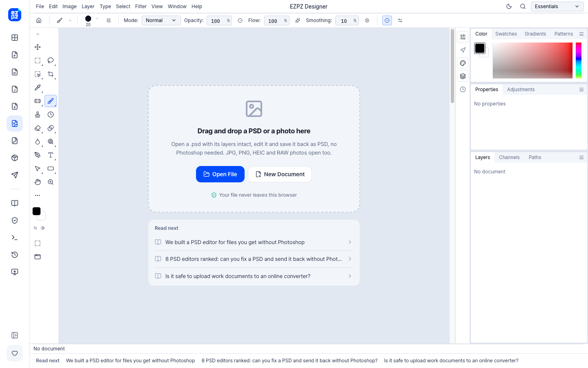Select the Zoom tool

coord(51,182)
